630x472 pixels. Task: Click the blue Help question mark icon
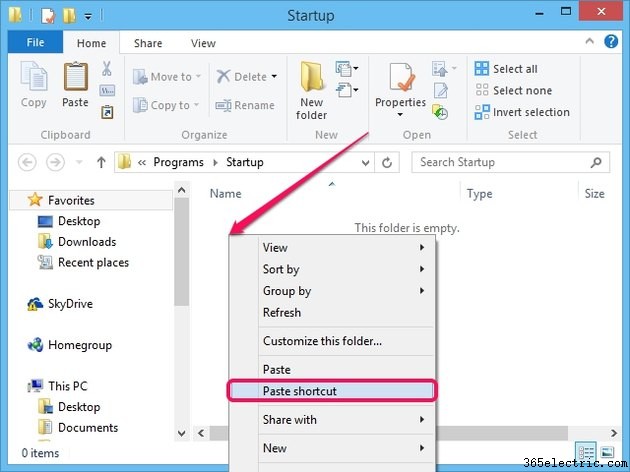point(611,41)
